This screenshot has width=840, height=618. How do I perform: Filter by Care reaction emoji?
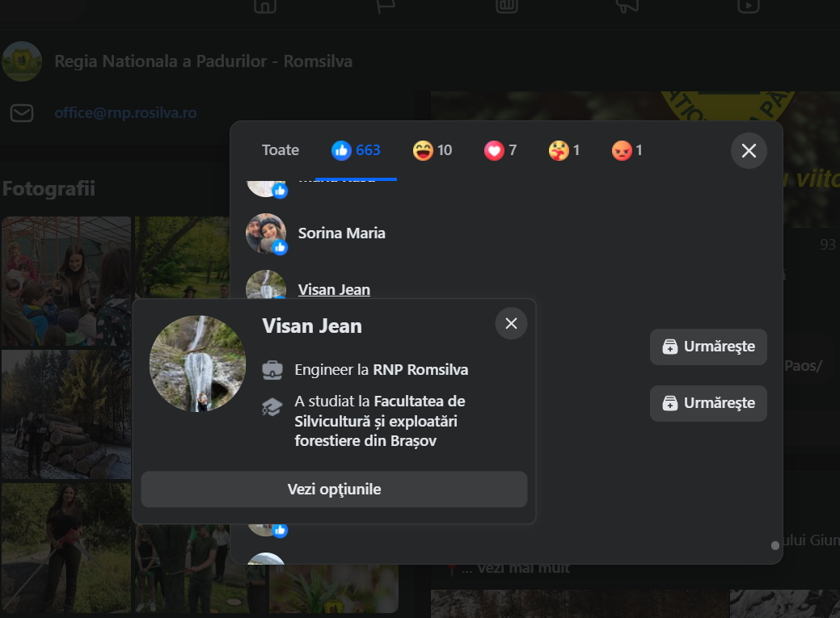coord(564,150)
